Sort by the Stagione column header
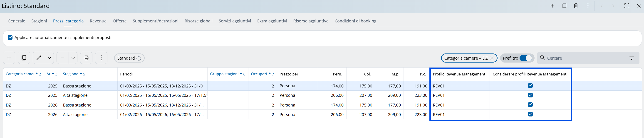Image resolution: width=644 pixels, height=138 pixels. click(x=70, y=74)
